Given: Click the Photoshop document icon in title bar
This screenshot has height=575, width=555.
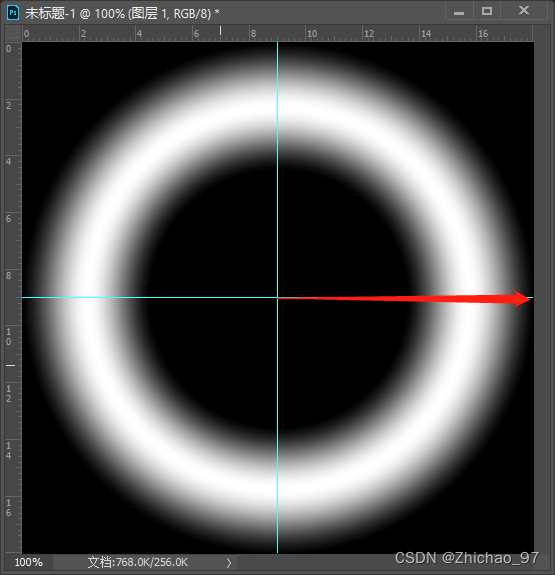Looking at the screenshot, I should tap(13, 13).
